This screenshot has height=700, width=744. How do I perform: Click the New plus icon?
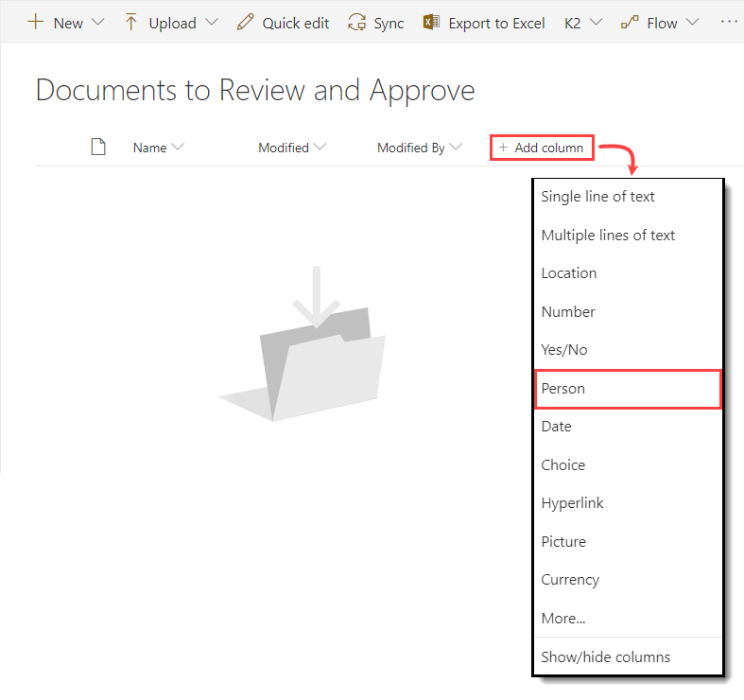coord(36,23)
